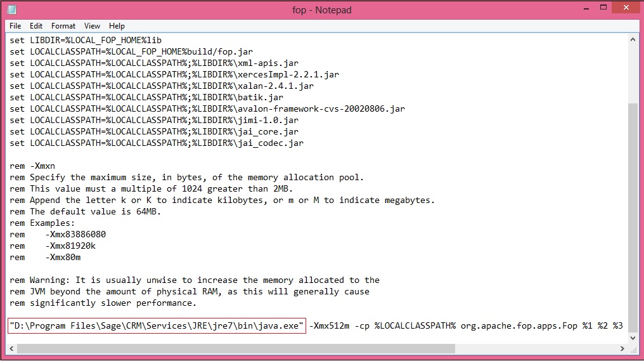Click the Notepad icon in title bar
The height and width of the screenshot is (361, 644).
coord(12,10)
